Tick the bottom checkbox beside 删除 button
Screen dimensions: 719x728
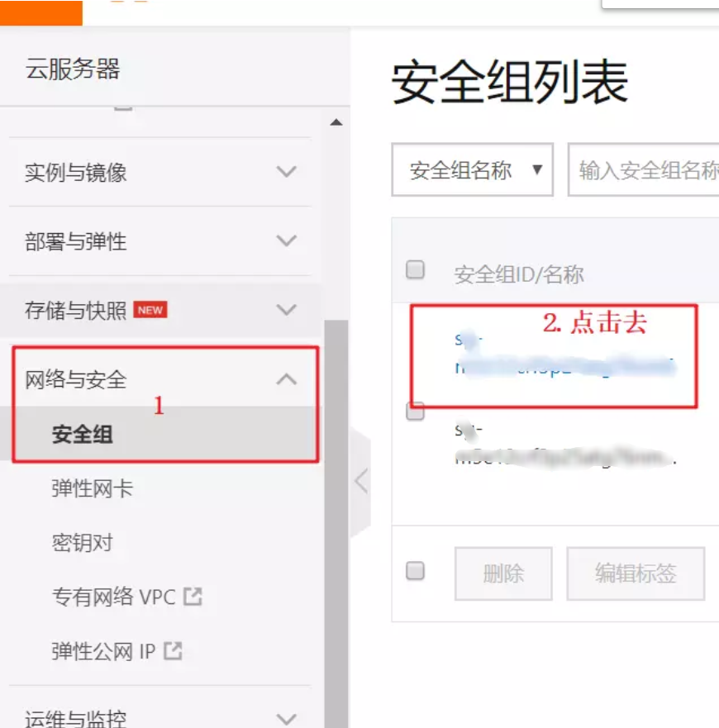(415, 571)
